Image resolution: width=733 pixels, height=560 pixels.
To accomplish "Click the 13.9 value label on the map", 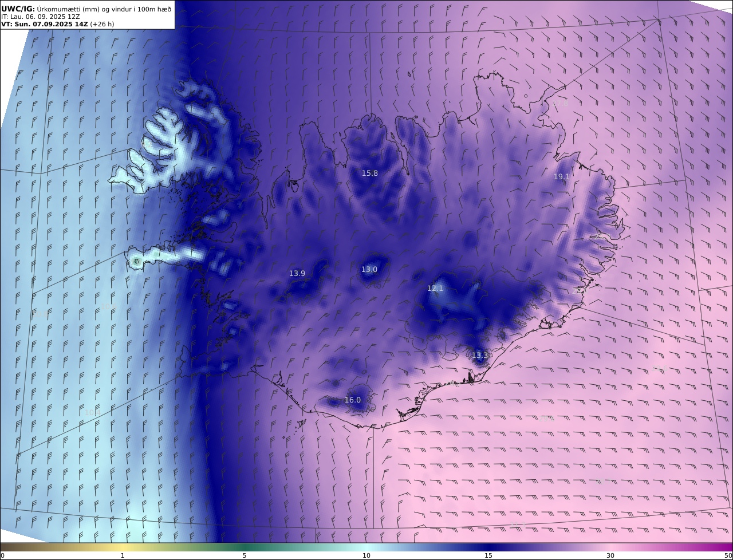I will point(297,274).
